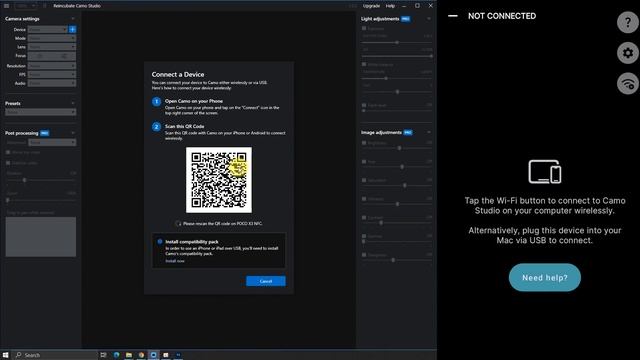Image resolution: width=640 pixels, height=360 pixels.
Task: Open the Resolution dropdown
Action: click(52, 66)
